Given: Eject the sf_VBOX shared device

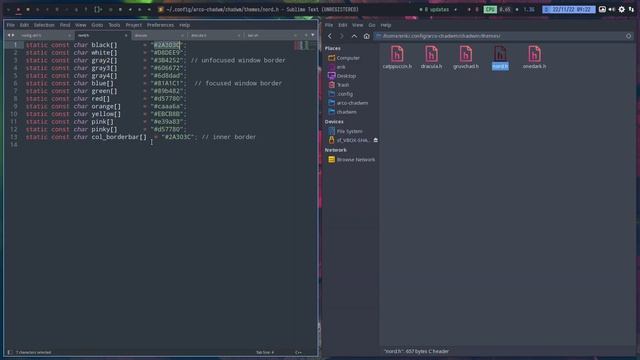Looking at the screenshot, I should point(376,140).
